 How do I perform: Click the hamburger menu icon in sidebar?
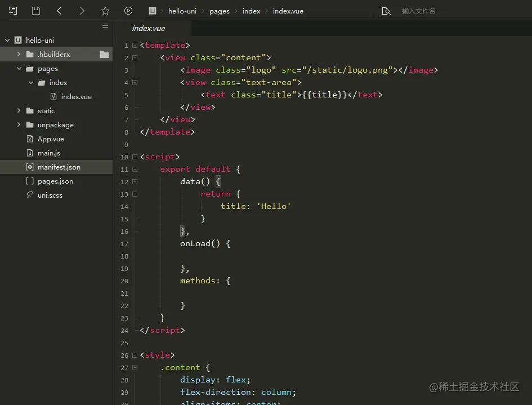[x=105, y=26]
